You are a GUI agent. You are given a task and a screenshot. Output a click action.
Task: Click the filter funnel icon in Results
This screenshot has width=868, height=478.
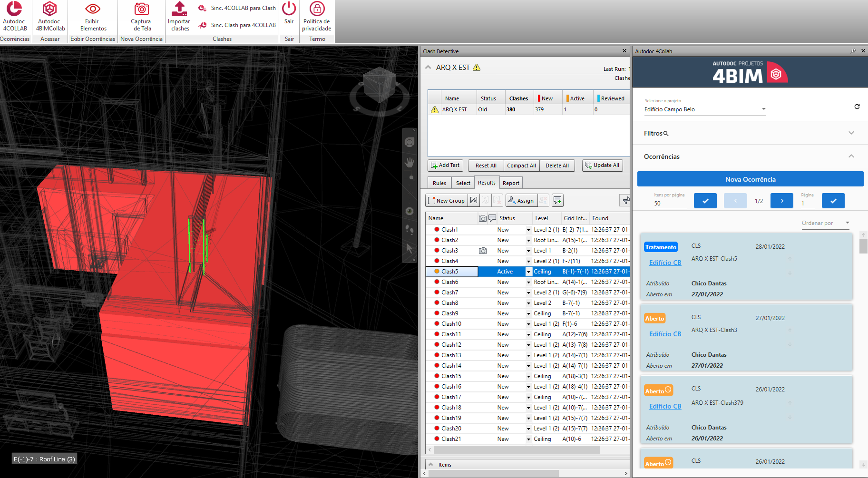click(x=625, y=201)
